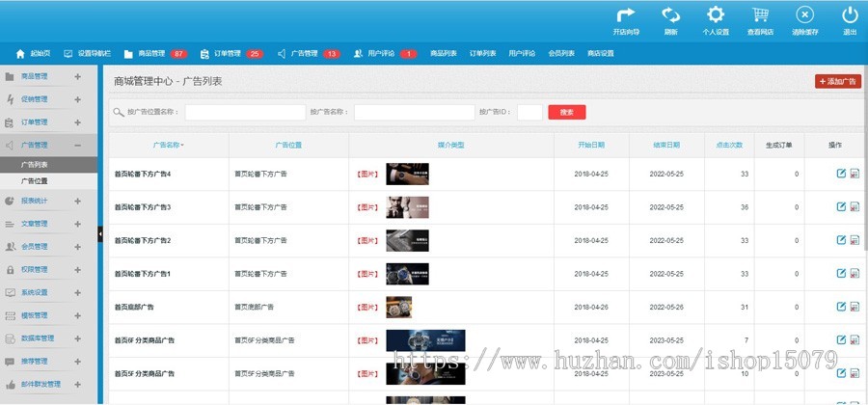This screenshot has height=405, width=868.
Task: Sort by the 点击次数 column header
Action: [x=729, y=146]
